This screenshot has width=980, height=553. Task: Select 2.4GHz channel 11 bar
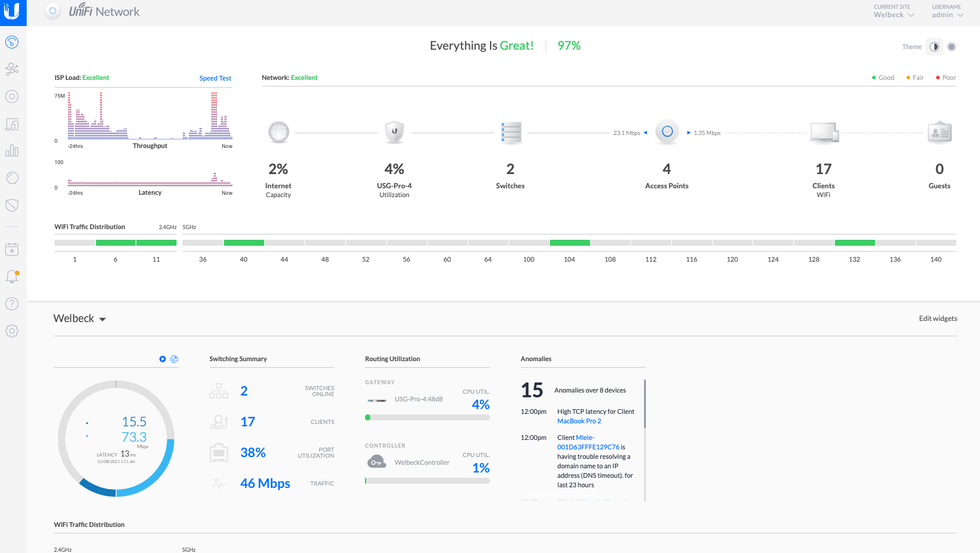[156, 243]
